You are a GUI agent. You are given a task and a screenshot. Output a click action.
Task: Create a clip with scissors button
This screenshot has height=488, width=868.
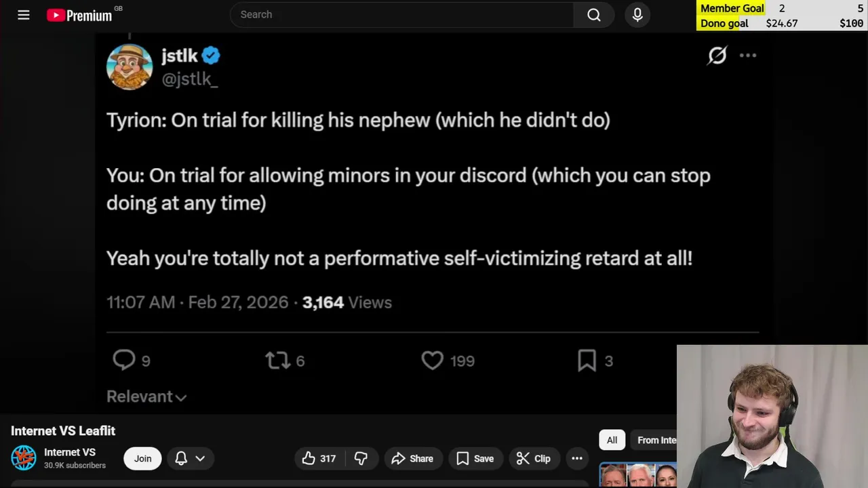click(x=533, y=459)
